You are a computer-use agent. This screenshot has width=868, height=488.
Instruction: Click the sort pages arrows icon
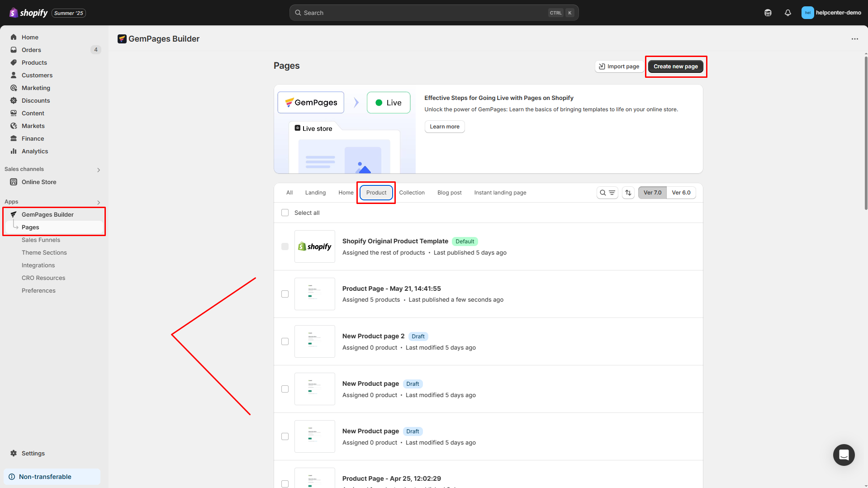(628, 192)
